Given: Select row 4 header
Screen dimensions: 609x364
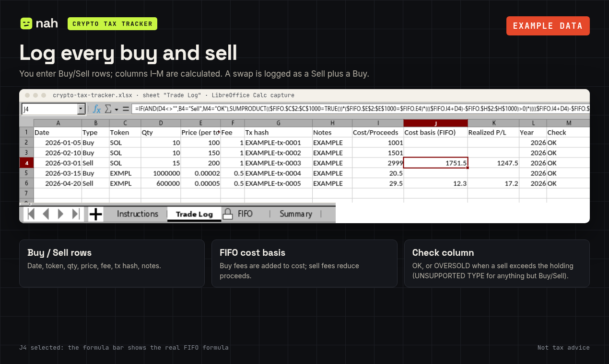Looking at the screenshot, I should [26, 163].
